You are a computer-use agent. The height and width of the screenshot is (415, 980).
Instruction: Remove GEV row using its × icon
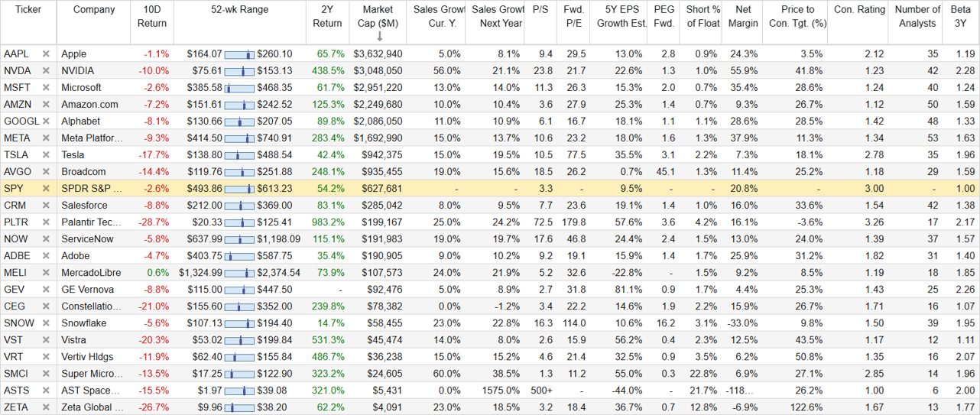46,290
